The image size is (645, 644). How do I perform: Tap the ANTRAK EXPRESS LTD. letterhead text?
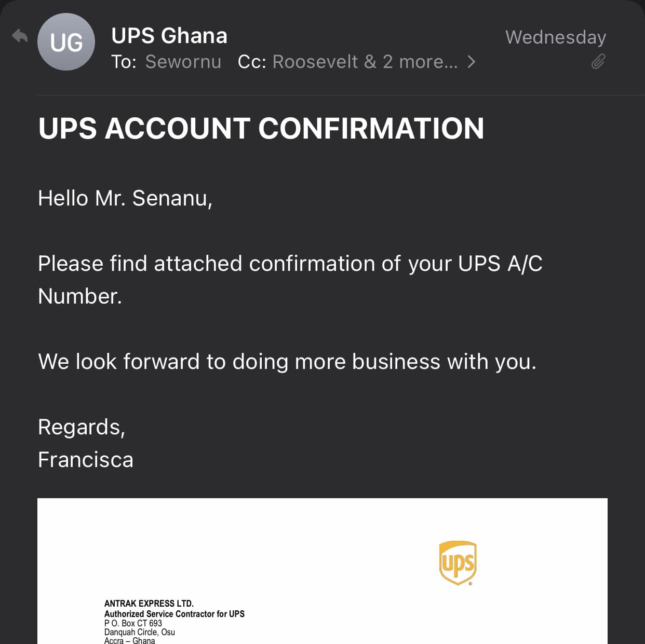coord(149,604)
